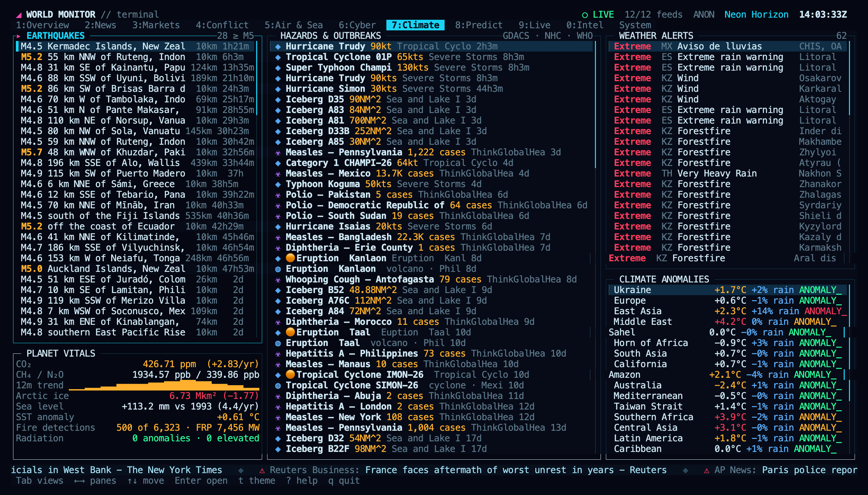Click the 't theme' shortcut hint
This screenshot has width=868, height=495.
[x=257, y=481]
